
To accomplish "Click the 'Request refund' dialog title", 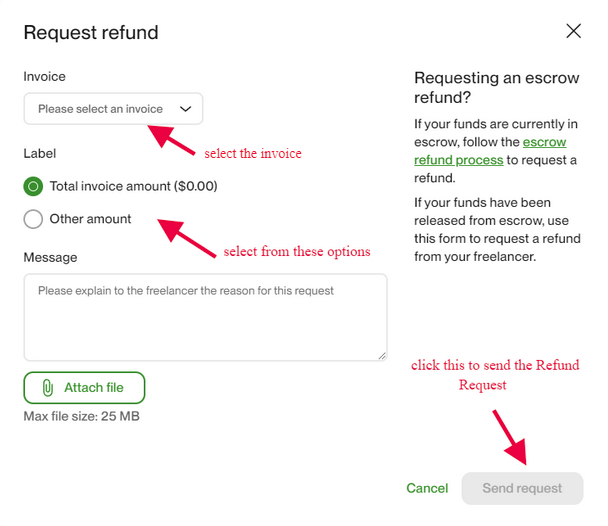I will (x=91, y=33).
